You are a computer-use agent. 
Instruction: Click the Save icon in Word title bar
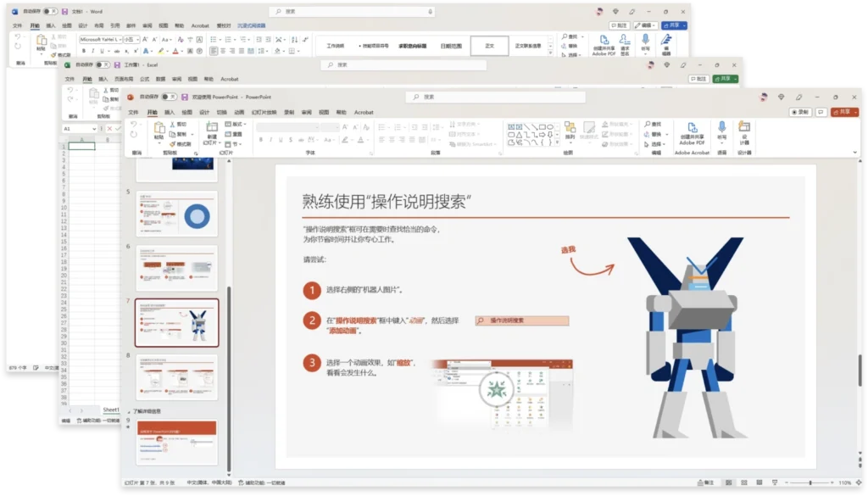point(64,12)
